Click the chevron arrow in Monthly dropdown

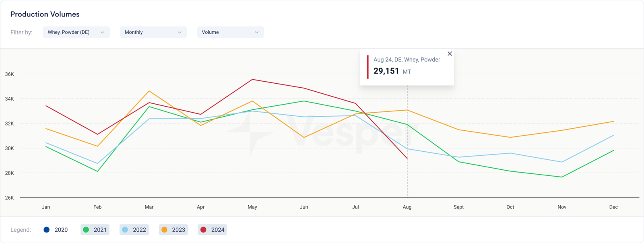(180, 32)
